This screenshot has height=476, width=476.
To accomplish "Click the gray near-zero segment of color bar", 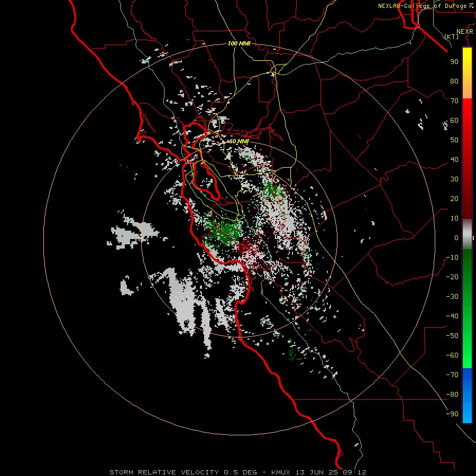I will point(467,234).
